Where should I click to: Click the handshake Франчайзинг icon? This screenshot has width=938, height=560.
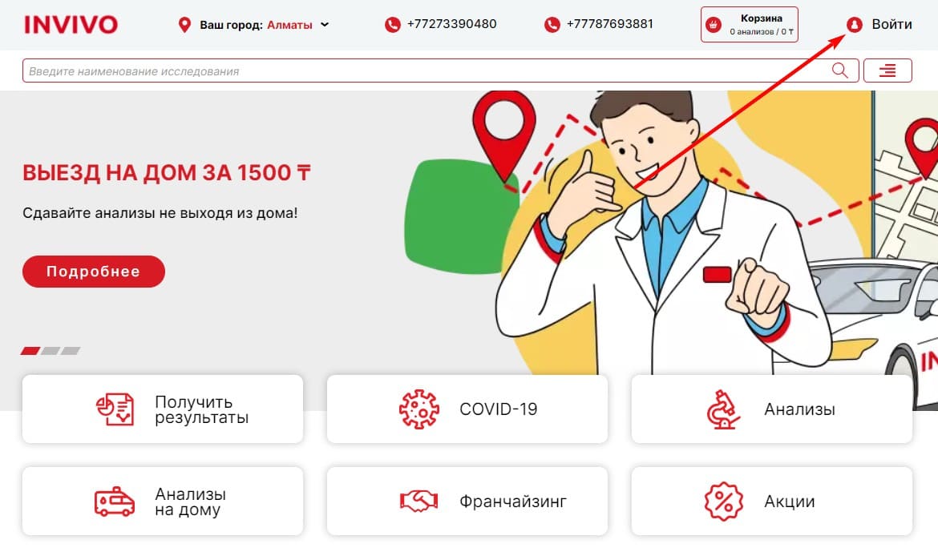(418, 501)
